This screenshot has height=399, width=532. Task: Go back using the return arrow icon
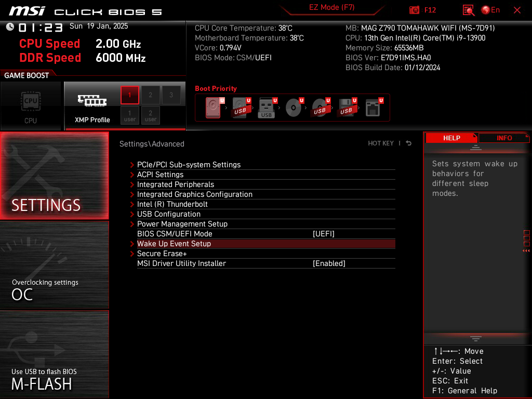(x=409, y=143)
